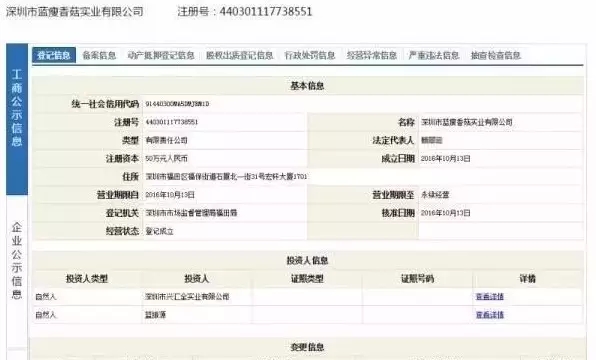Screen dimensions: 596x360
Task: Click the 注册资本 value 50万元人民币
Action: pos(166,159)
